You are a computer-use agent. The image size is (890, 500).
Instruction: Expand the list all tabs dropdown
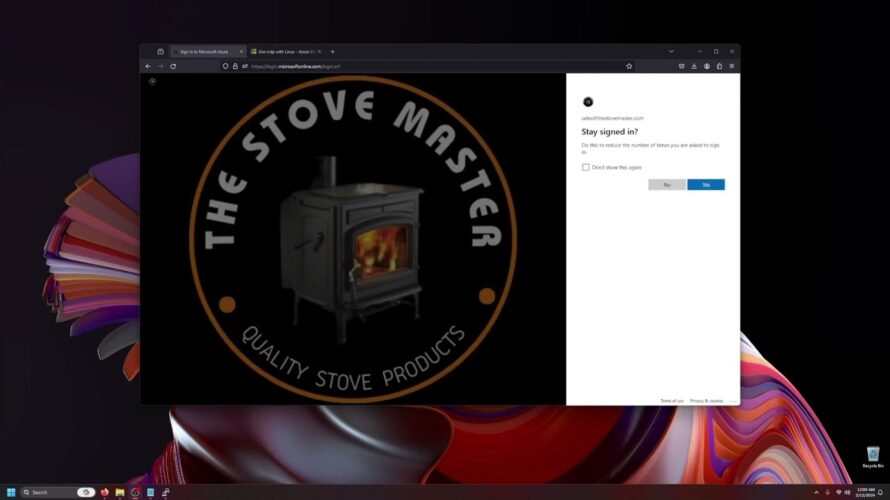coord(671,52)
